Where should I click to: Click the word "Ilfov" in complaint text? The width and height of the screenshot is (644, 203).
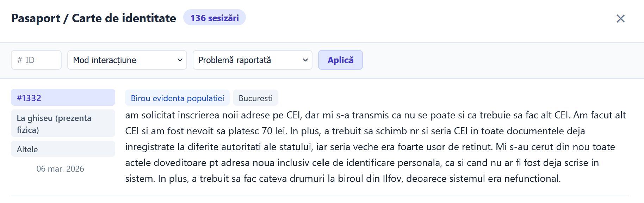pos(392,179)
